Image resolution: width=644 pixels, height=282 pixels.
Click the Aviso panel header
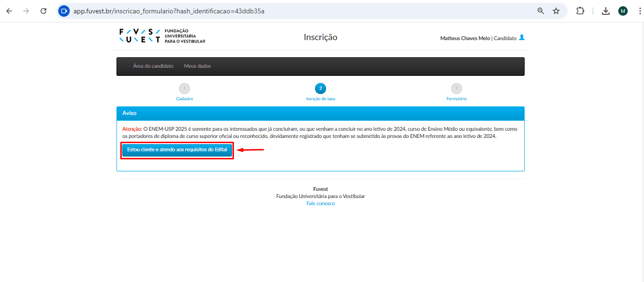pyautogui.click(x=320, y=113)
